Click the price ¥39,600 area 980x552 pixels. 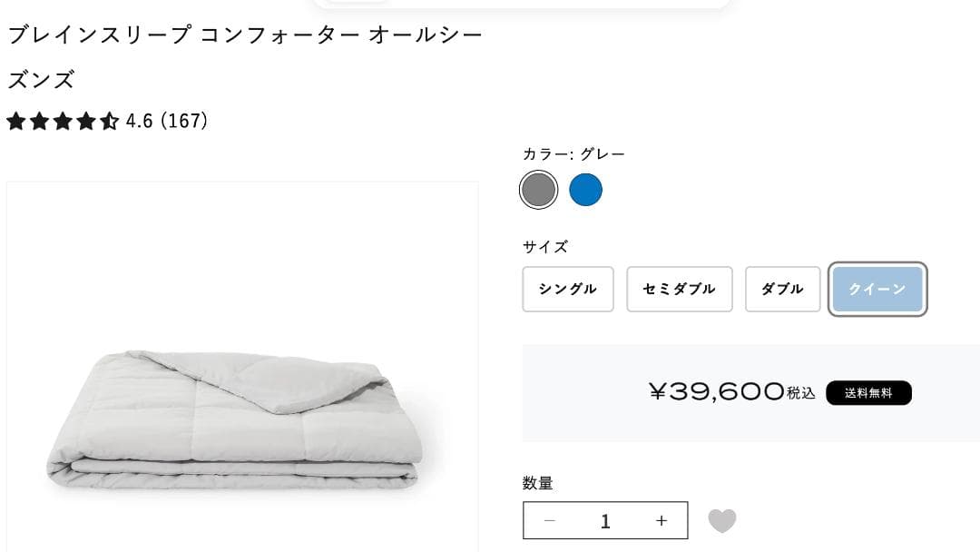pos(717,390)
